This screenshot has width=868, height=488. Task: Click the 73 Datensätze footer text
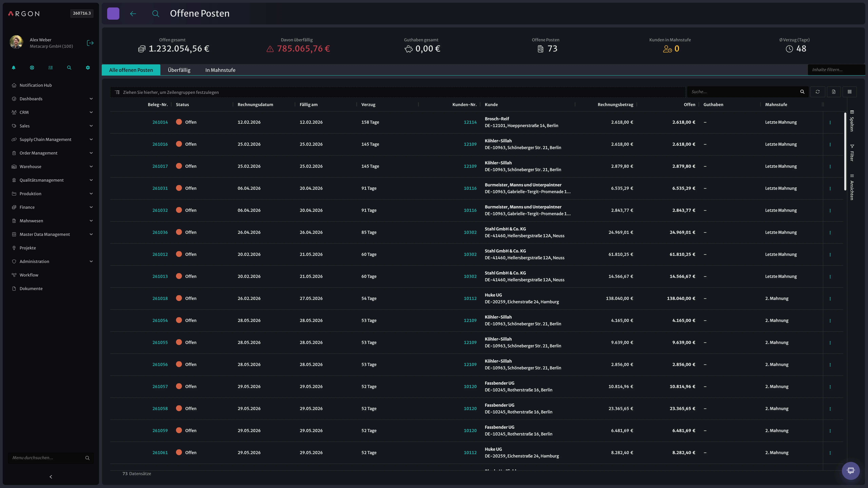click(x=136, y=474)
